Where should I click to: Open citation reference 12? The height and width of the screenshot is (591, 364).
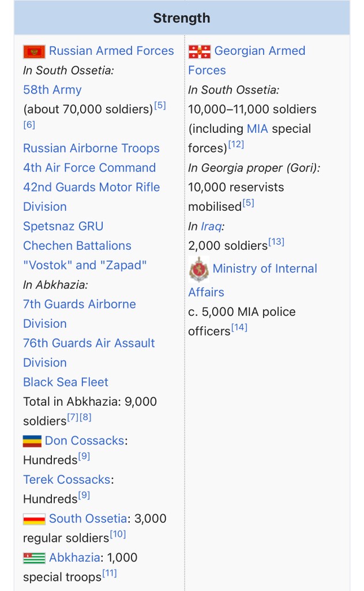237,144
